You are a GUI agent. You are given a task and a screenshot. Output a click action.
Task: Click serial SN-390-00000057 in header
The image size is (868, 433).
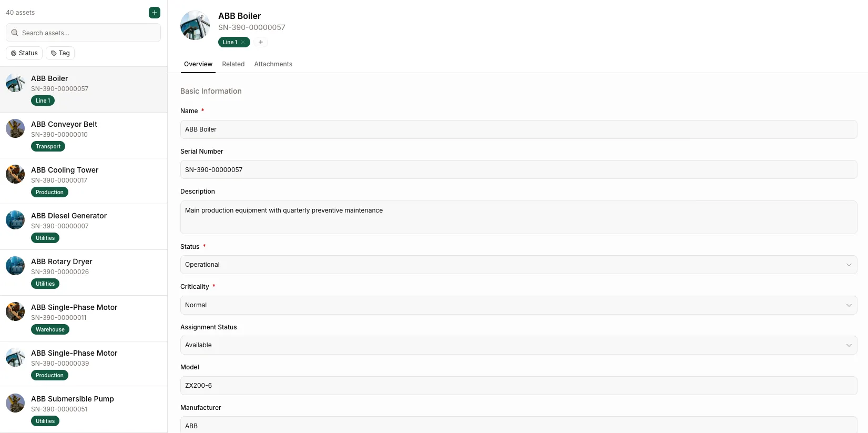252,27
